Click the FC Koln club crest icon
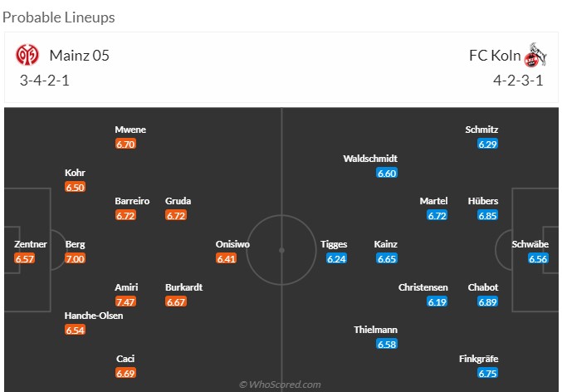Screen dimensions: 562x392 pyautogui.click(x=536, y=56)
